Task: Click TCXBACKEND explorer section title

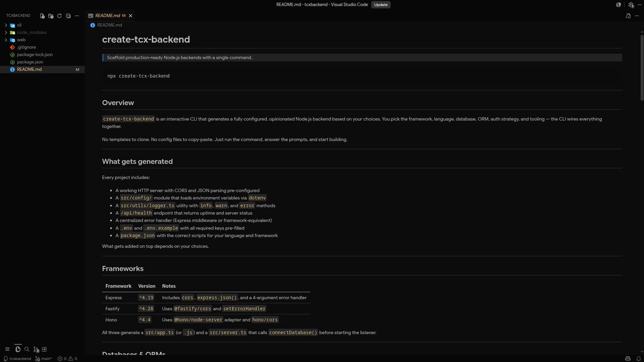Action: coord(18,16)
